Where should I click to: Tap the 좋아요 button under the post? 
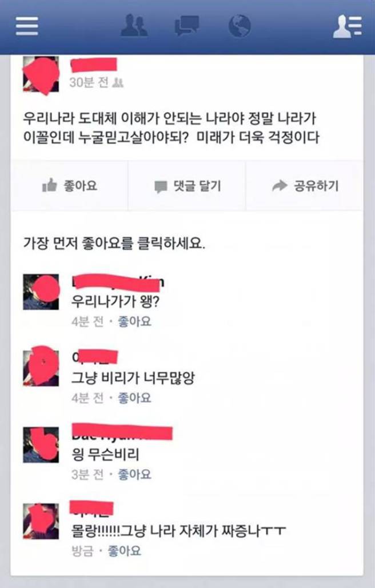(70, 186)
